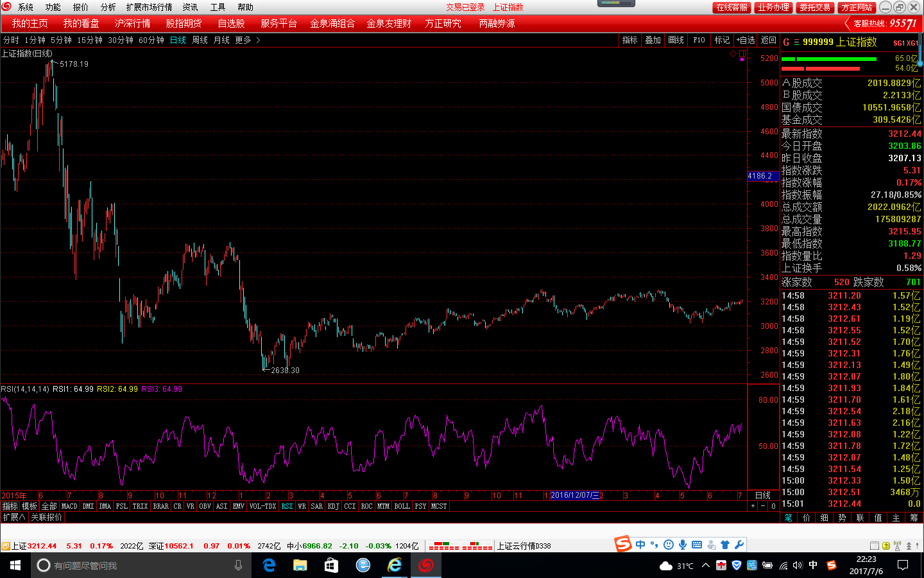This screenshot has width=924, height=578.
Task: Click the status bar list panel icon
Action: click(x=874, y=546)
